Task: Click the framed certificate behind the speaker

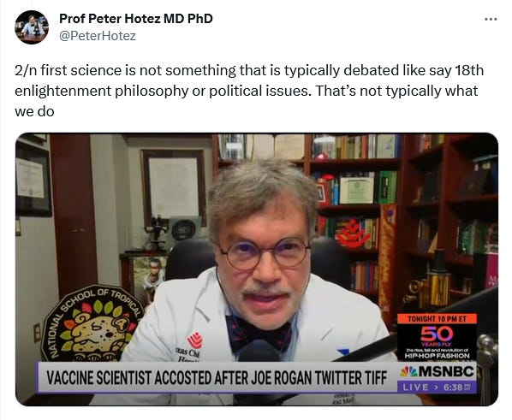Action: [x=174, y=187]
